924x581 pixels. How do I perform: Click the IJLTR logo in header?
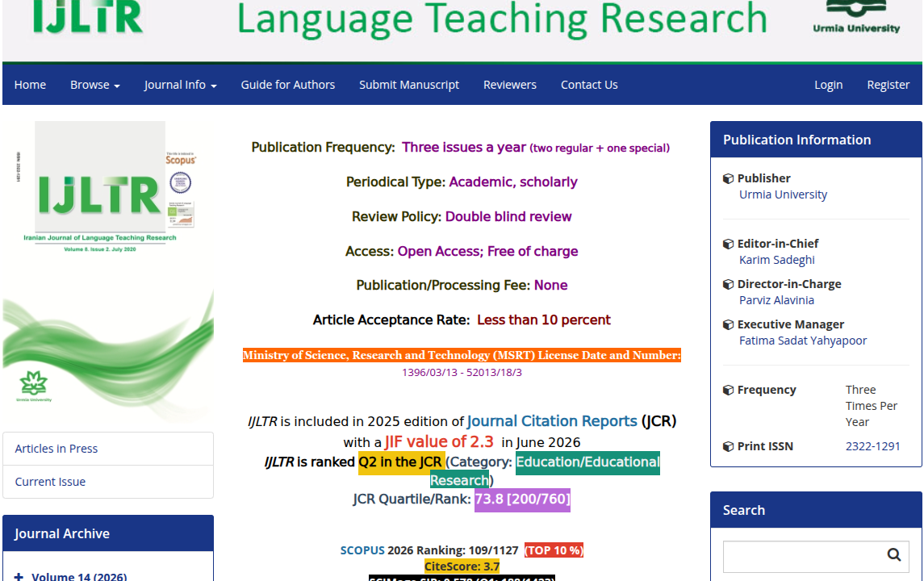[87, 16]
